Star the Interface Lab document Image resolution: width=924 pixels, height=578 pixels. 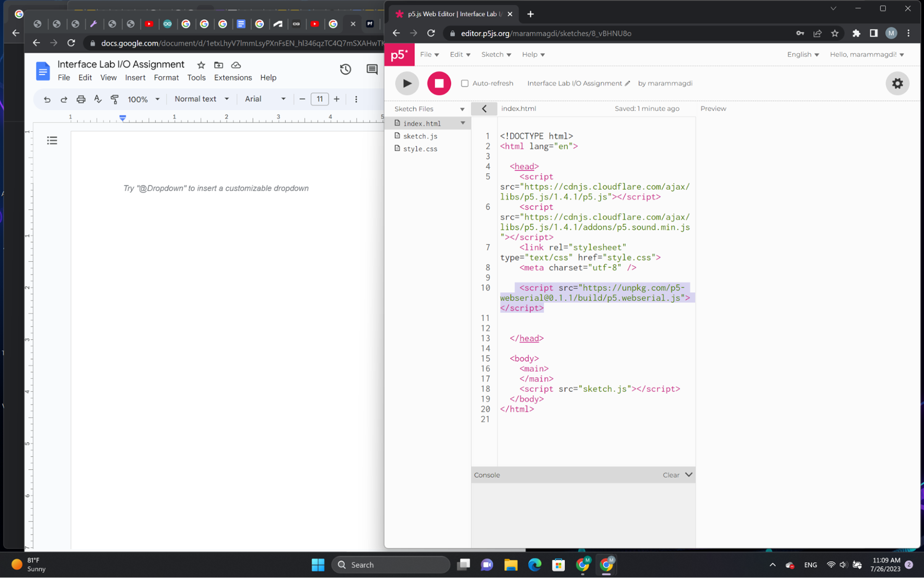(201, 65)
